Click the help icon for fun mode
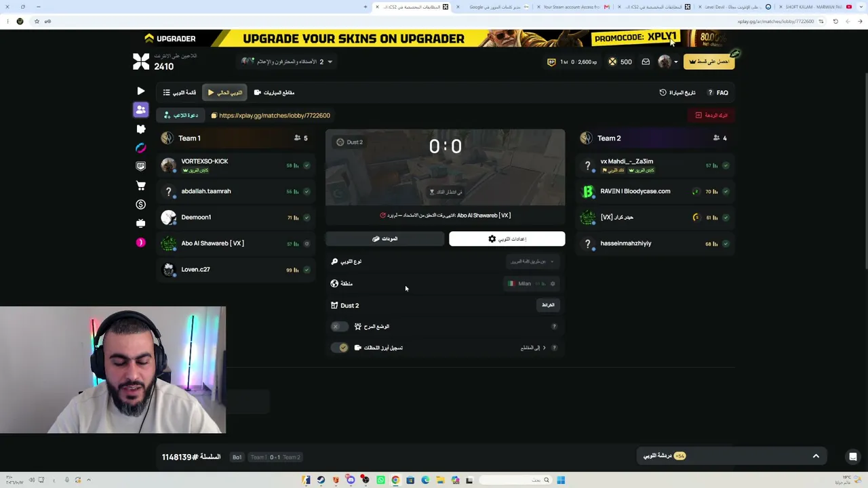868x488 pixels. tap(554, 327)
